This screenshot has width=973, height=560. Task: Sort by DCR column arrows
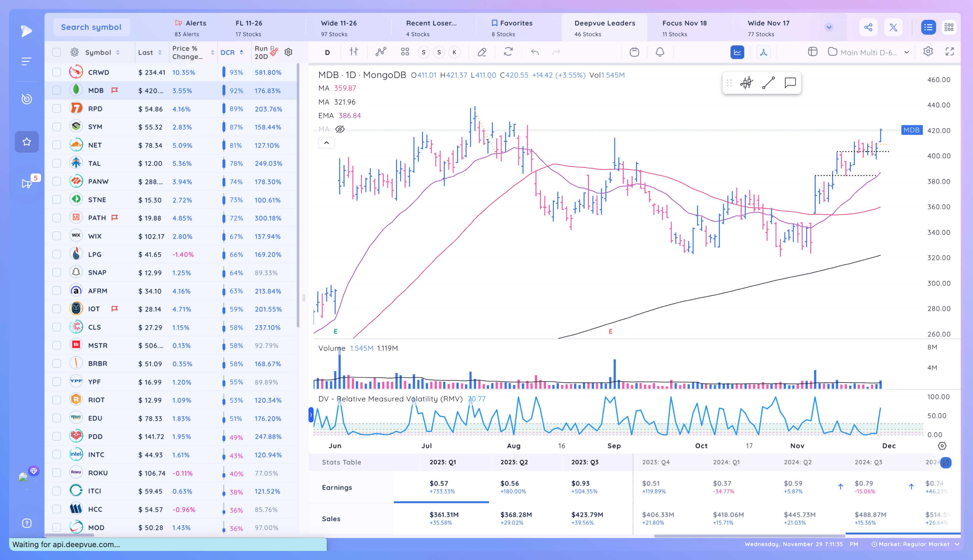[241, 52]
